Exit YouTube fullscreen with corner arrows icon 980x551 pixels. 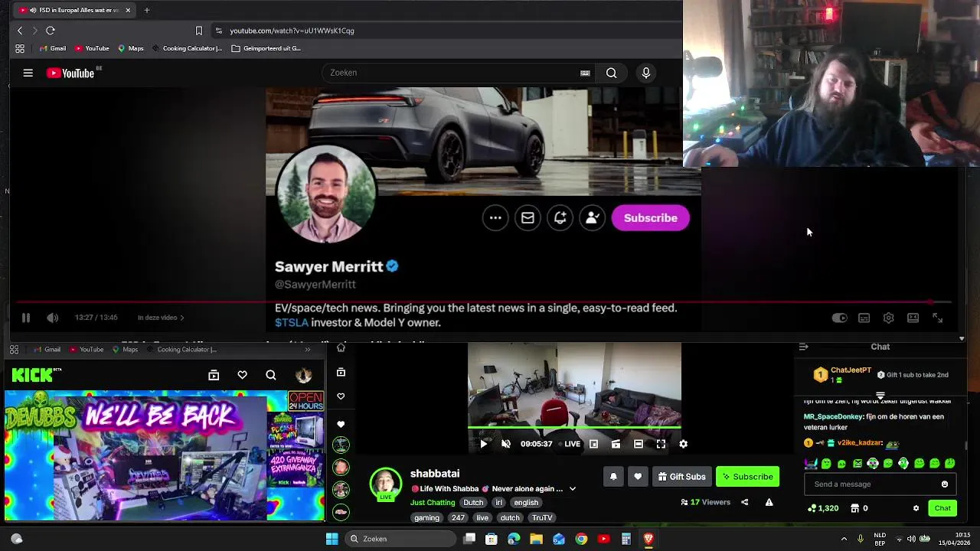(x=937, y=318)
